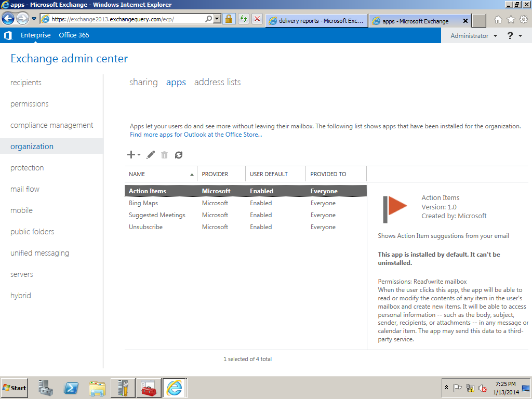Select the mail flow navigation item
532x399 pixels.
[x=25, y=189]
